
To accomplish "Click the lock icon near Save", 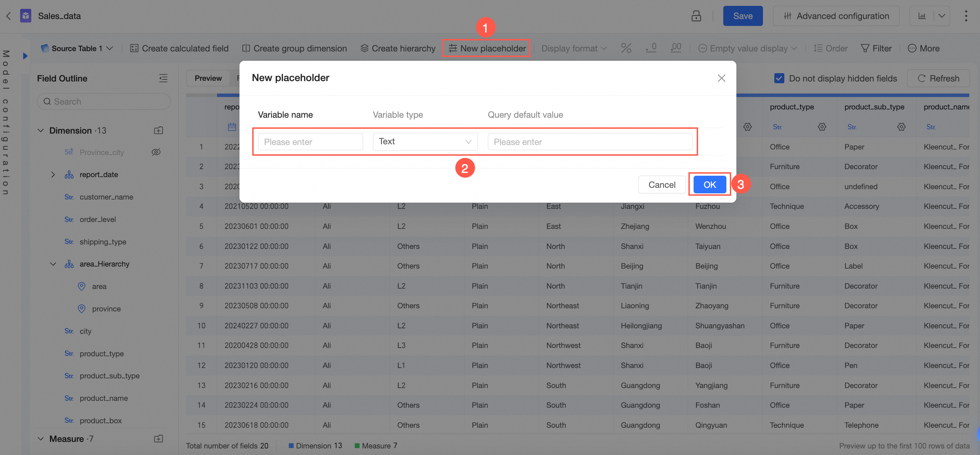I will 696,16.
